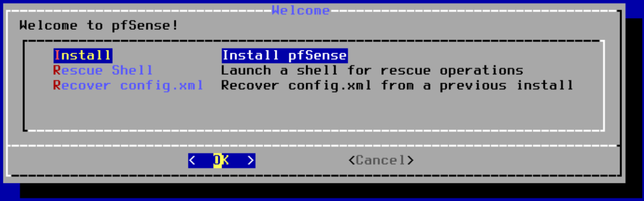The width and height of the screenshot is (644, 201).
Task: Click the Cancel button
Action: (381, 160)
